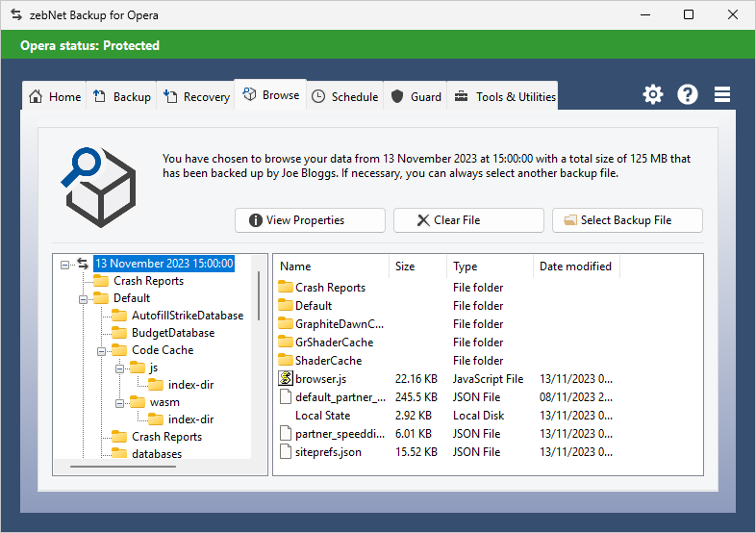Open the settings gear icon
756x533 pixels.
653,94
